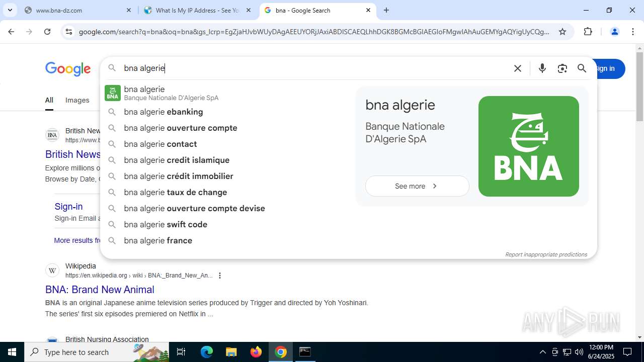Open command prompt window from taskbar
644x362 pixels.
tap(305, 352)
